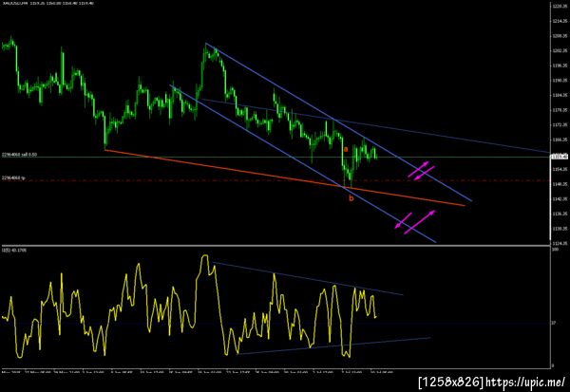This screenshot has height=392, width=570.
Task: Select the sell 0.50 order label
Action: coord(19,155)
